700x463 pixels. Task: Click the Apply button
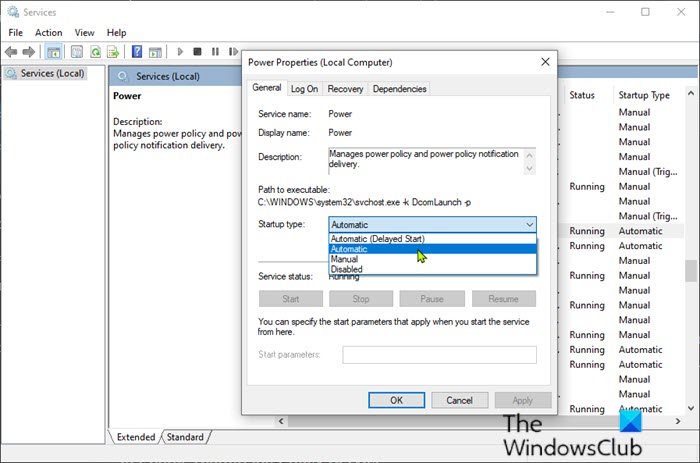(x=523, y=400)
